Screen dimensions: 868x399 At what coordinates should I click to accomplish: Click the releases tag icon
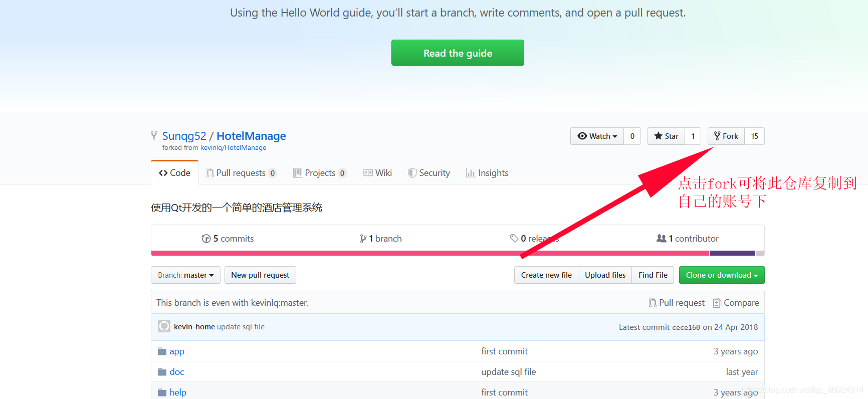(x=514, y=238)
